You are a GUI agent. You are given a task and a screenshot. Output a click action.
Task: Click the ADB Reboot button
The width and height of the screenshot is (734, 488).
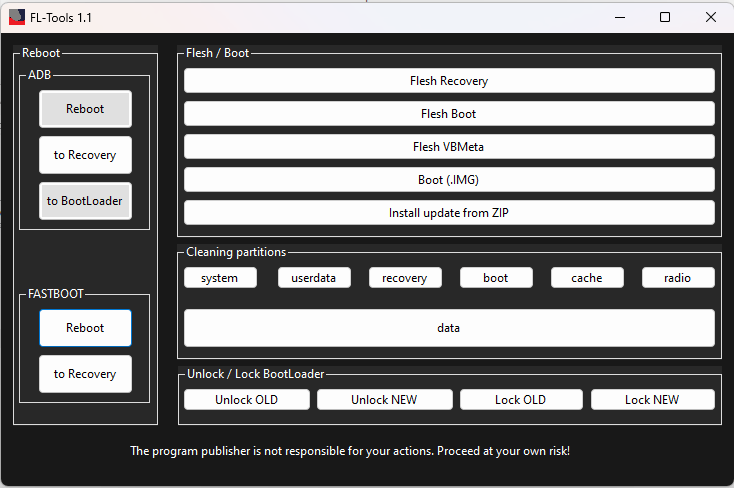coord(85,109)
